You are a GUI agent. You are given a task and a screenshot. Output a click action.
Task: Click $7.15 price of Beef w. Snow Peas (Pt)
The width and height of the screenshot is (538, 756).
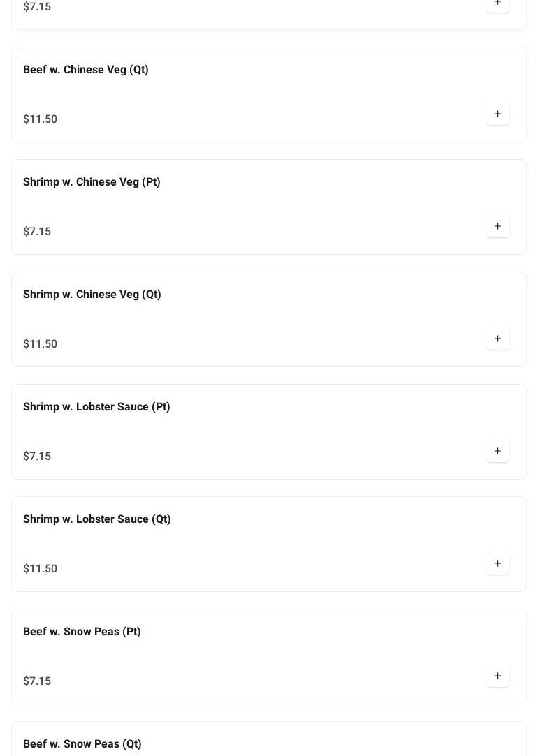click(37, 681)
